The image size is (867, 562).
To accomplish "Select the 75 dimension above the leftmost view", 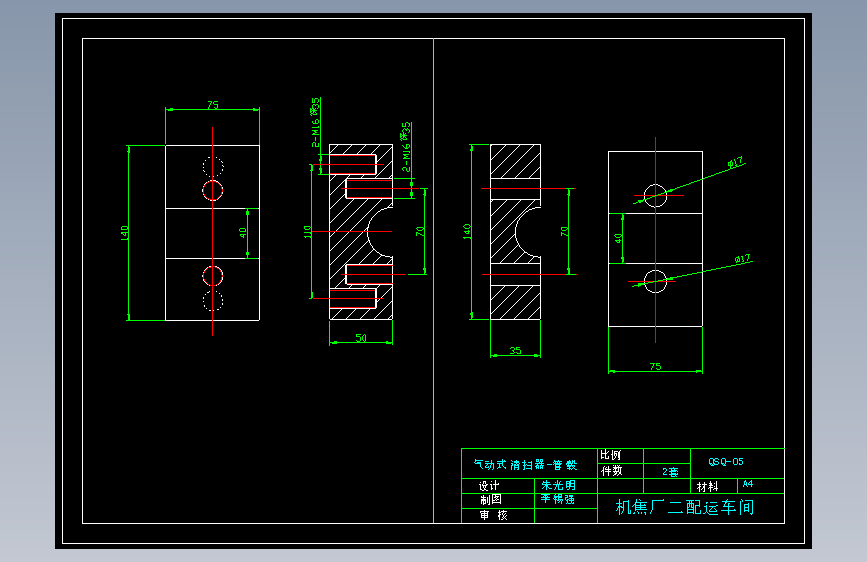I will point(213,105).
